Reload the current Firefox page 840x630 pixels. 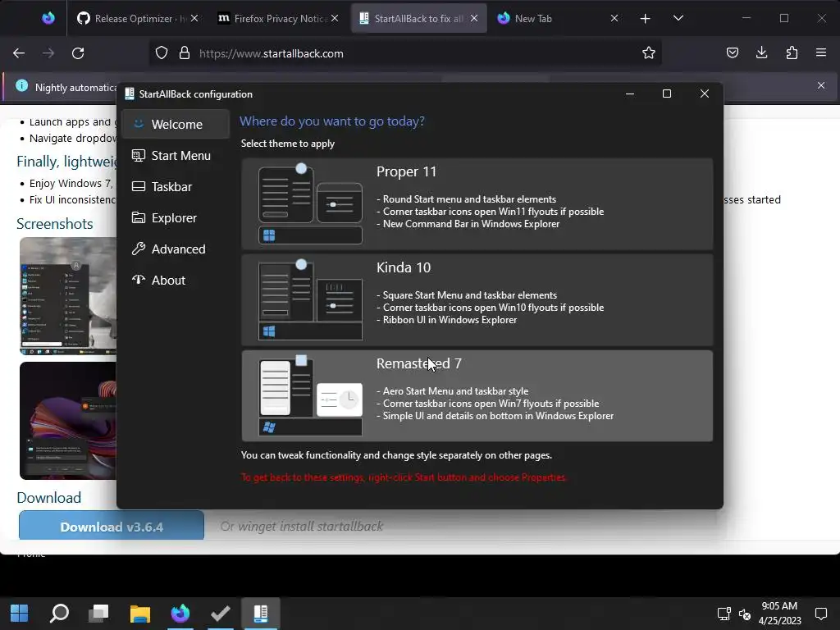point(78,53)
